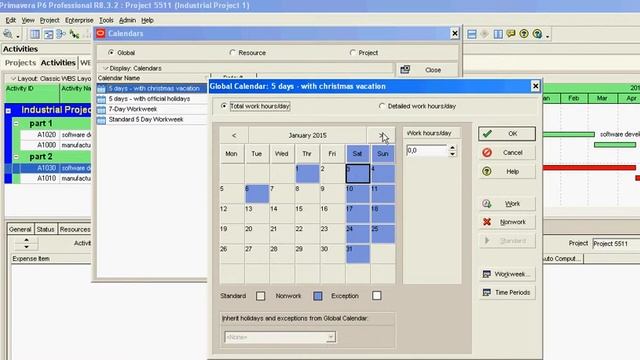
Task: Select the Resource calendar radio button
Action: click(232, 53)
